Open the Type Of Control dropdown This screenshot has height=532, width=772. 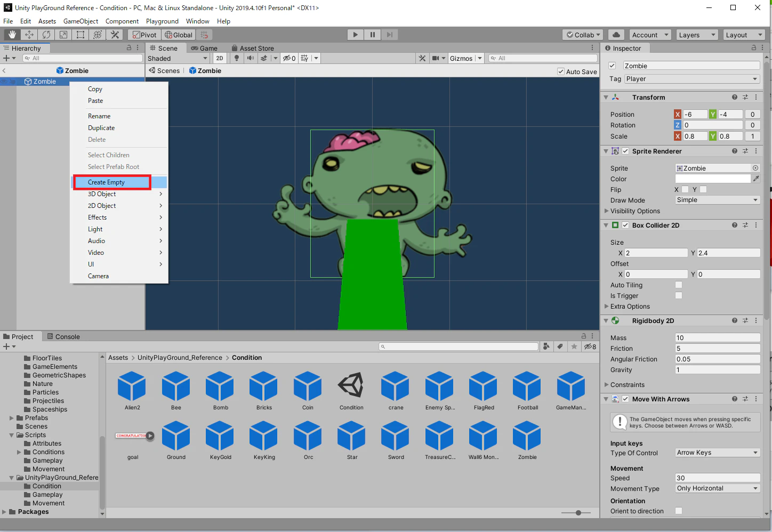click(718, 453)
